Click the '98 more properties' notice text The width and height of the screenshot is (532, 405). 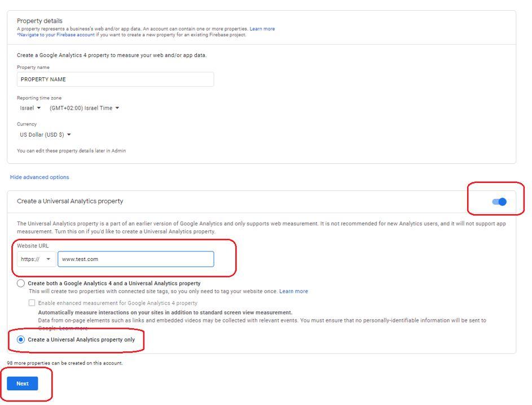64,363
